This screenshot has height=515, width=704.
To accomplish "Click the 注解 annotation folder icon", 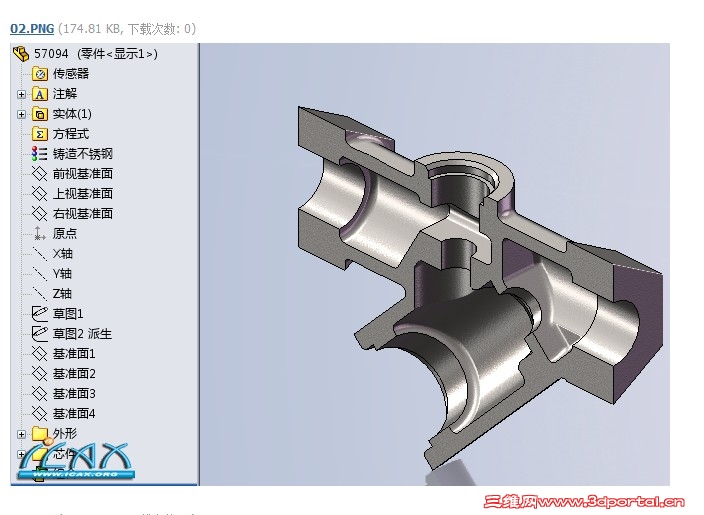I will click(40, 94).
